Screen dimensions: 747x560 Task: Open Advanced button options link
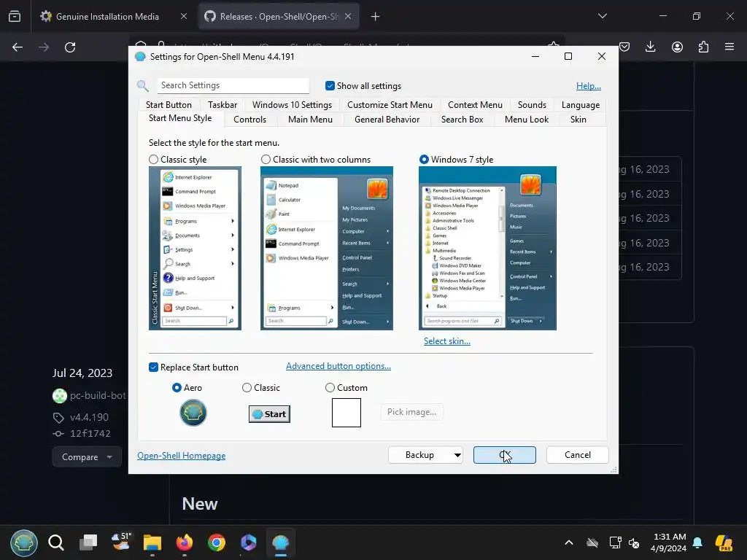coord(338,366)
